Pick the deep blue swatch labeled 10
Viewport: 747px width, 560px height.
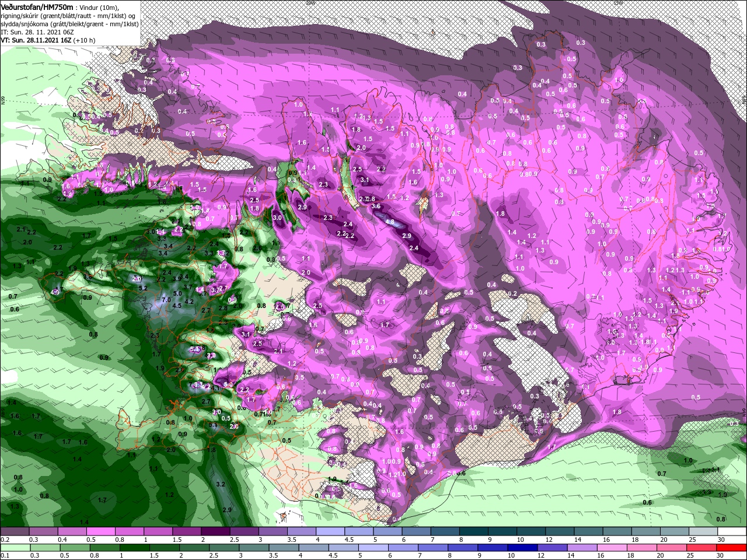(521, 547)
